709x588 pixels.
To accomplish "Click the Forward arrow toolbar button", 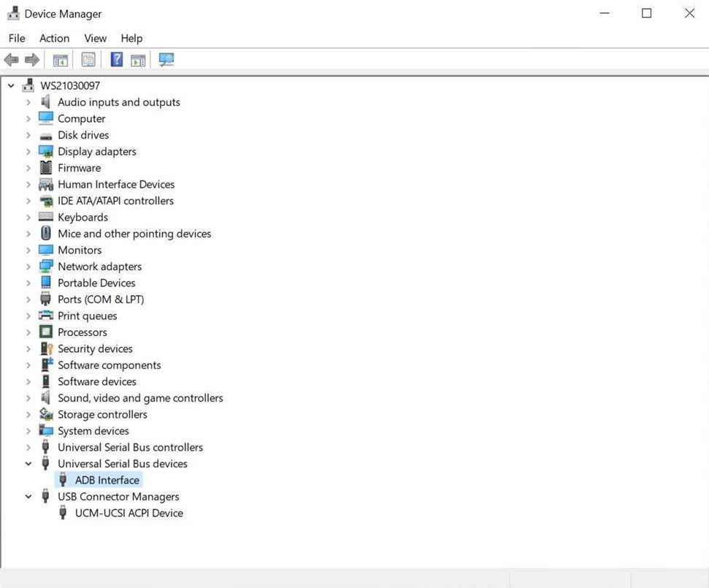I will click(32, 60).
